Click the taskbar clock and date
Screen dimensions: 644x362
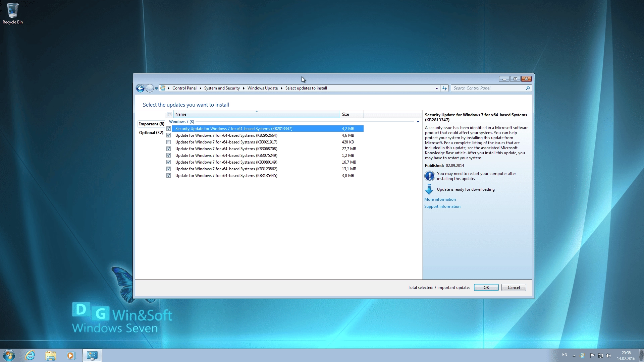click(626, 356)
